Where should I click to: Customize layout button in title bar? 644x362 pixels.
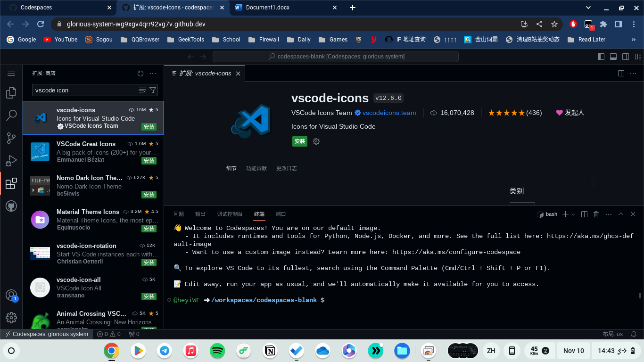[638, 57]
